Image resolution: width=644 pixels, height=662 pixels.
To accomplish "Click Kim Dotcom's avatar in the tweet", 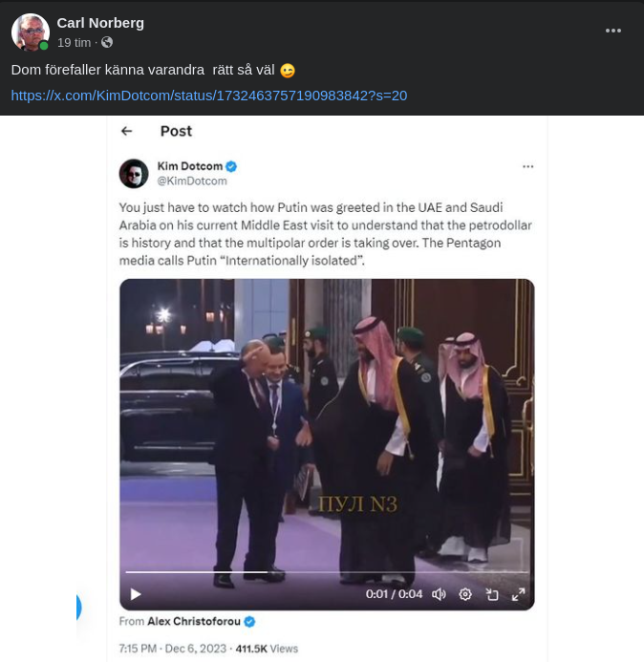I will pyautogui.click(x=134, y=173).
